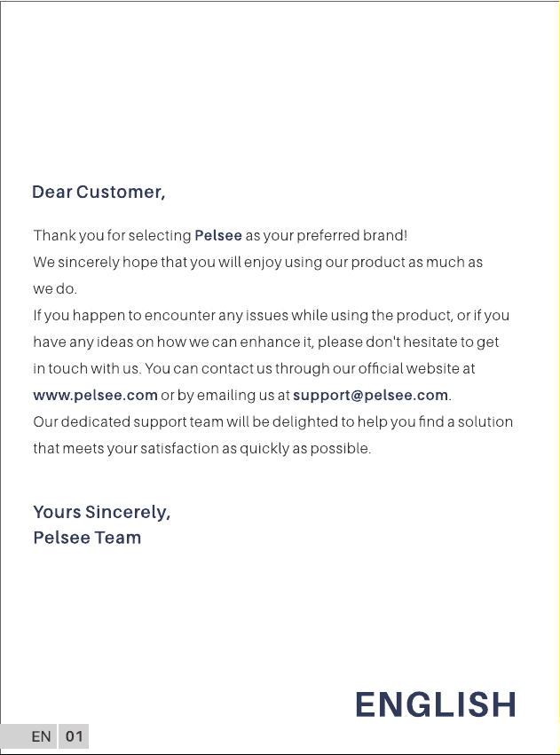Click the Yours Sincerely, closing line

[x=101, y=512]
